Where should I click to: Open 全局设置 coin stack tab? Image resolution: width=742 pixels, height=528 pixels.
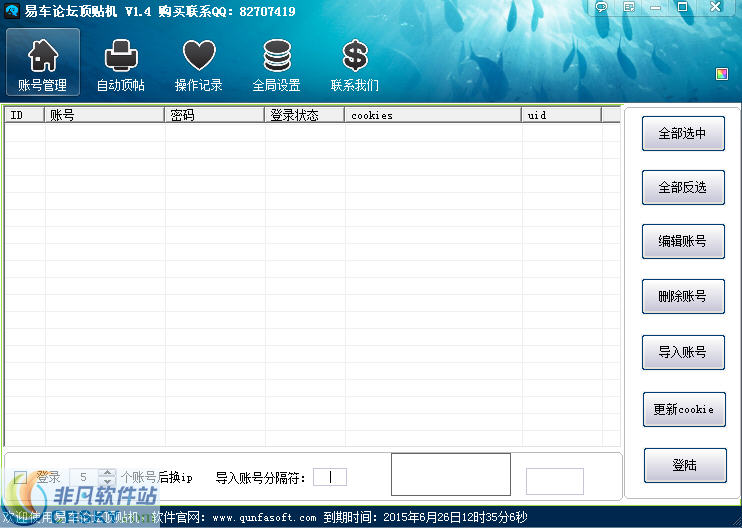[277, 65]
